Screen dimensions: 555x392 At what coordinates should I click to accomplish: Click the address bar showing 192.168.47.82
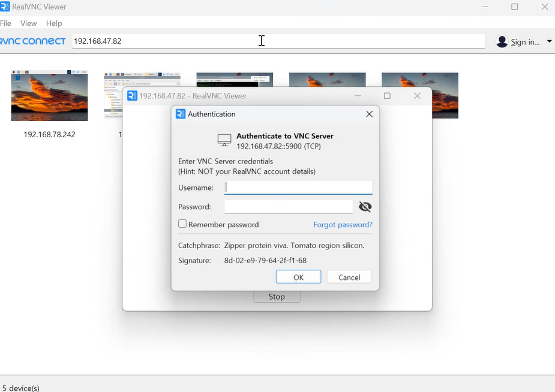click(x=278, y=41)
